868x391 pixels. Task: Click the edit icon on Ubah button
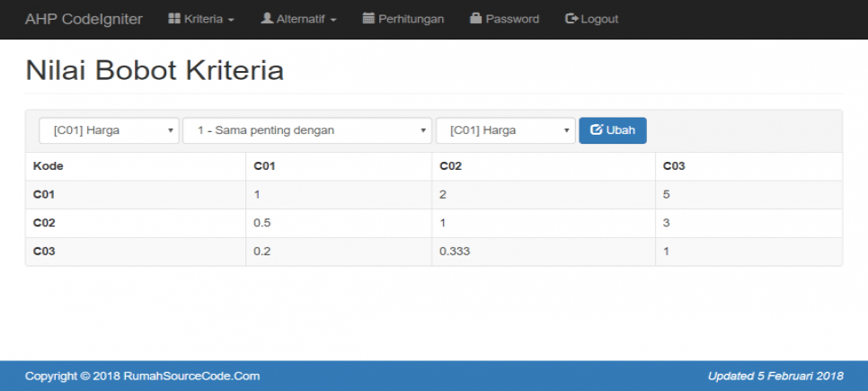click(596, 130)
